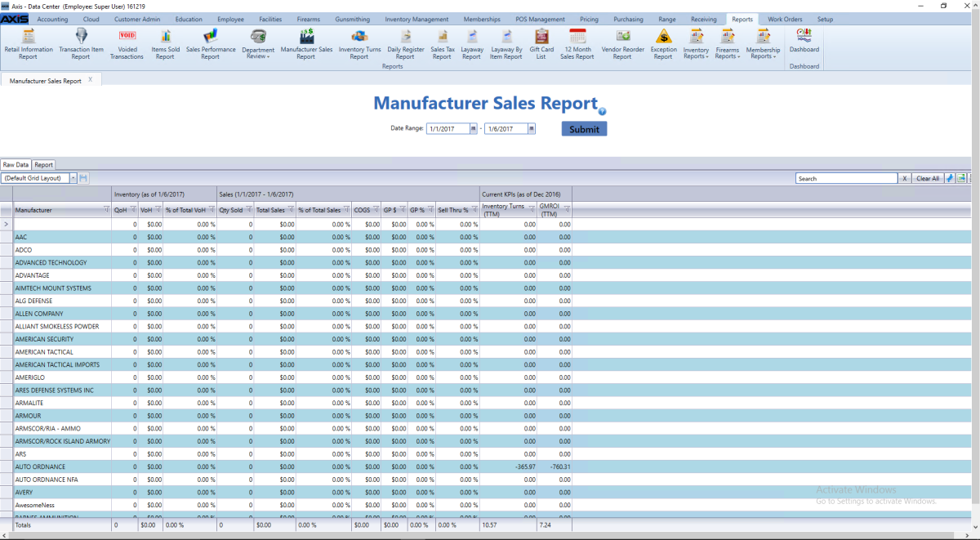Open the Dashboard from the ribbon

pos(804,41)
